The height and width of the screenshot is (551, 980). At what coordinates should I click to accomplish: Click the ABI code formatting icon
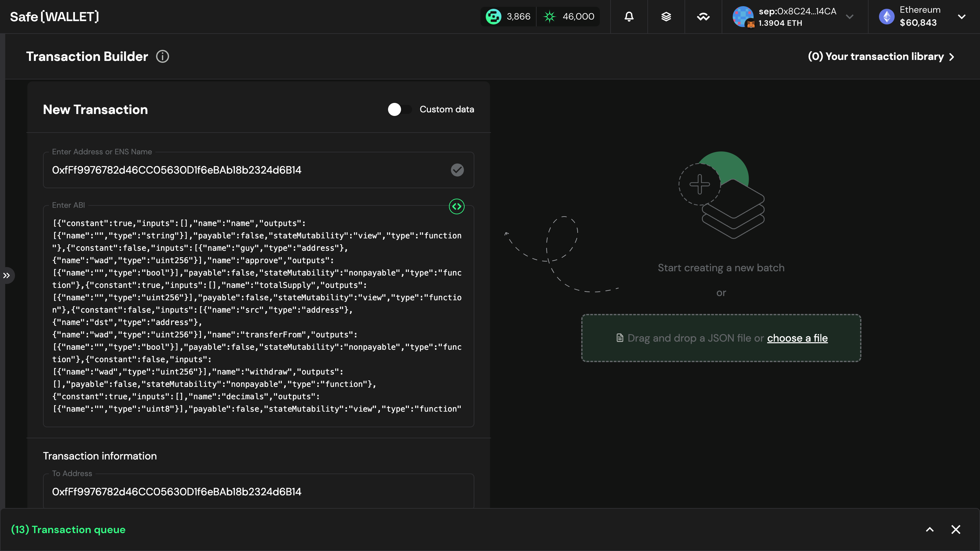pyautogui.click(x=456, y=206)
